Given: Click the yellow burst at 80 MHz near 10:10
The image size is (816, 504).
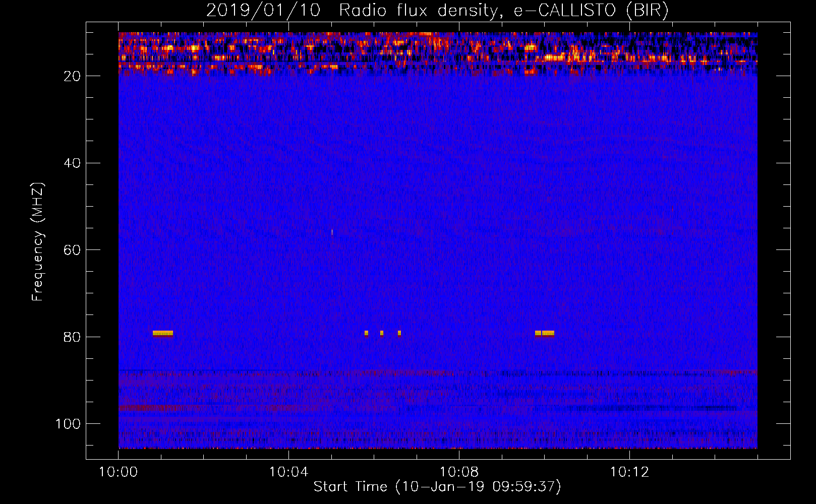Looking at the screenshot, I should [x=545, y=333].
